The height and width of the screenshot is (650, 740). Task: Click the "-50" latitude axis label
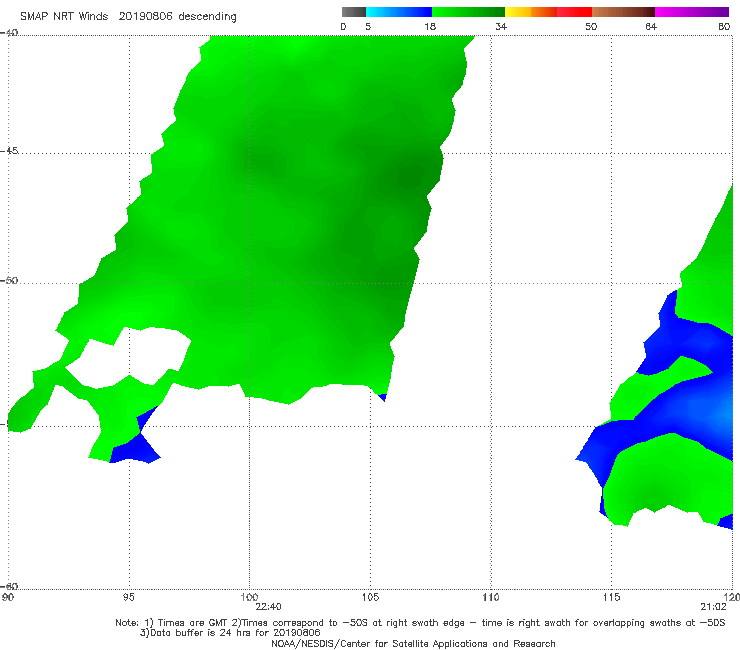9,280
